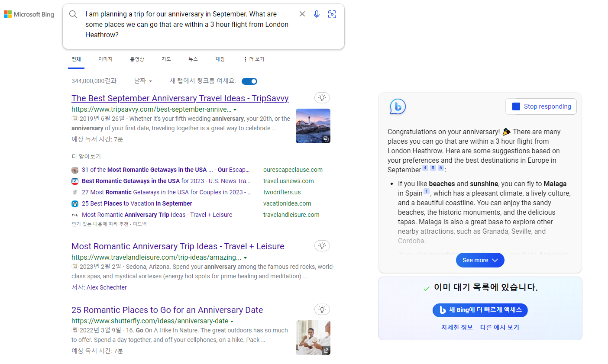Click the 새 Bing에 더 빠르게 액세스 button
608x364 pixels.
point(480,310)
